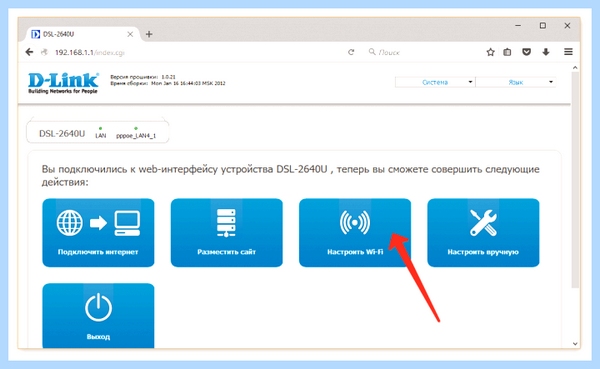Click the D-Link logo
The height and width of the screenshot is (369, 600).
tap(63, 83)
